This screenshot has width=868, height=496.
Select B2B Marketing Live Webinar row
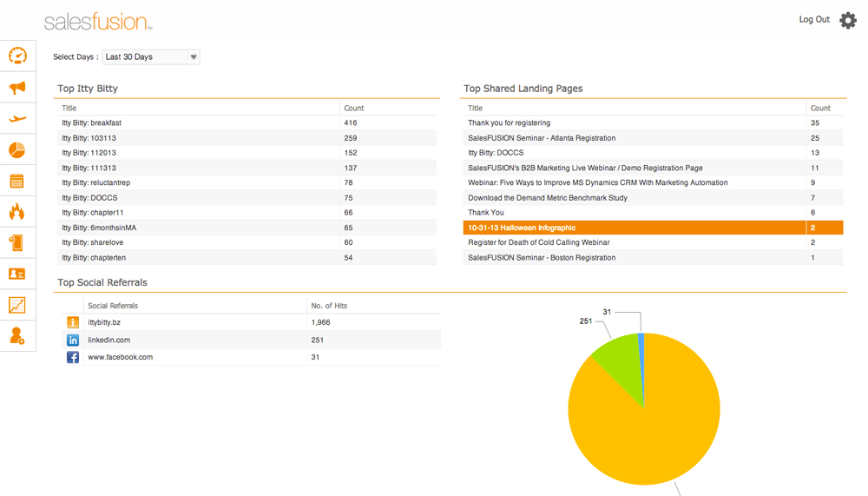click(654, 168)
